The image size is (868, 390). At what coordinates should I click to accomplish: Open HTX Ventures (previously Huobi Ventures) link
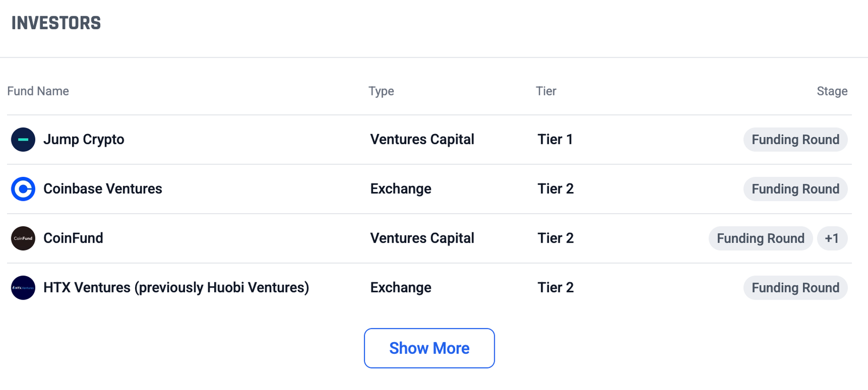coord(176,287)
